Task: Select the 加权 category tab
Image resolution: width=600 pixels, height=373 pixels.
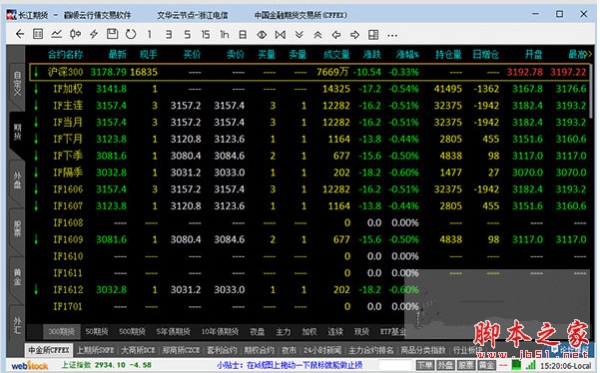Action: click(309, 332)
